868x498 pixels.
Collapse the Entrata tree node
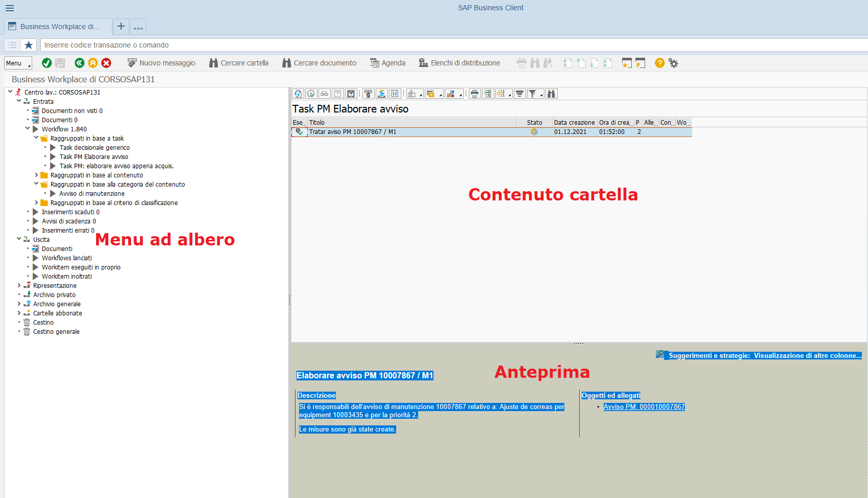point(19,101)
